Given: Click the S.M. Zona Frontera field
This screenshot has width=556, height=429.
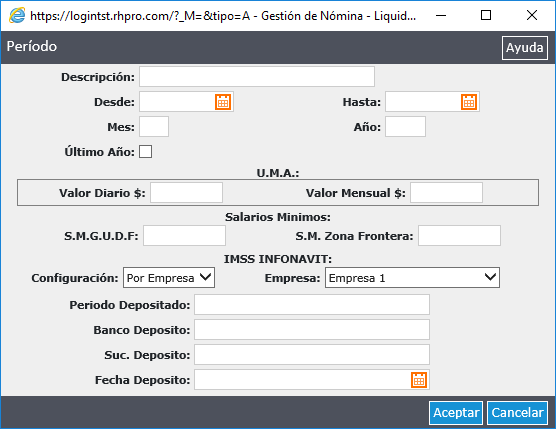Looking at the screenshot, I should [459, 235].
